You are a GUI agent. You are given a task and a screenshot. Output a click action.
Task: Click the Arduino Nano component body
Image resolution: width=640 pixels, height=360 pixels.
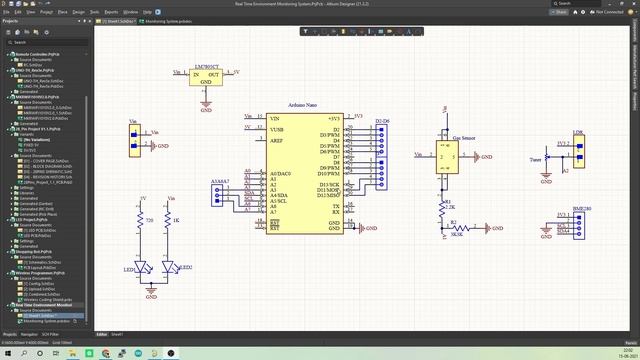tap(304, 173)
